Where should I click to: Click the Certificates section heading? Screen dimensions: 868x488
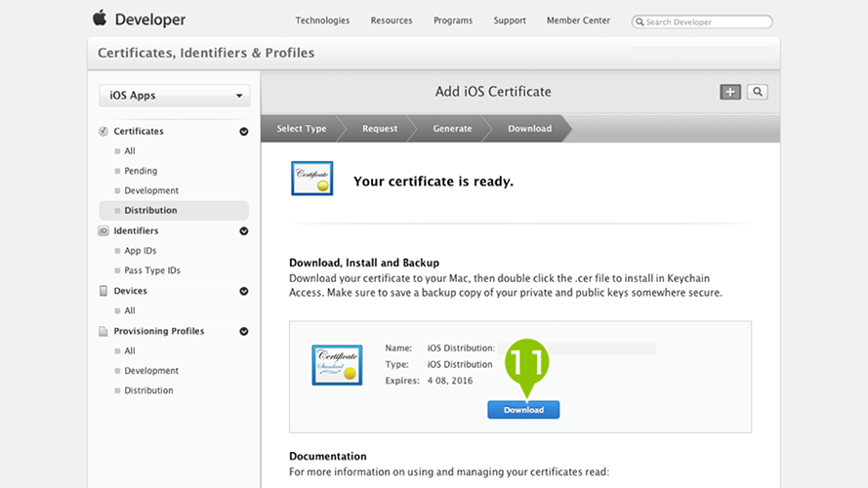click(139, 131)
